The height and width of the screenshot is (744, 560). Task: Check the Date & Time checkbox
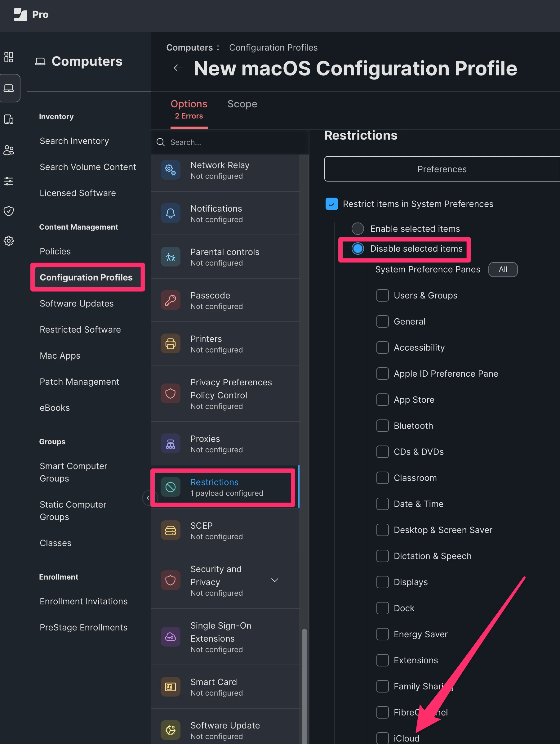[x=383, y=504]
